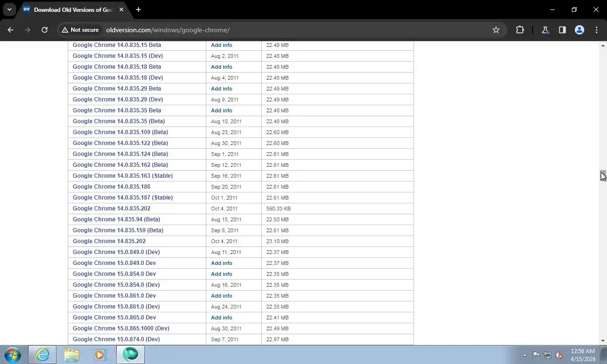This screenshot has width=607, height=364.
Task: Reload the current page
Action: (45, 30)
